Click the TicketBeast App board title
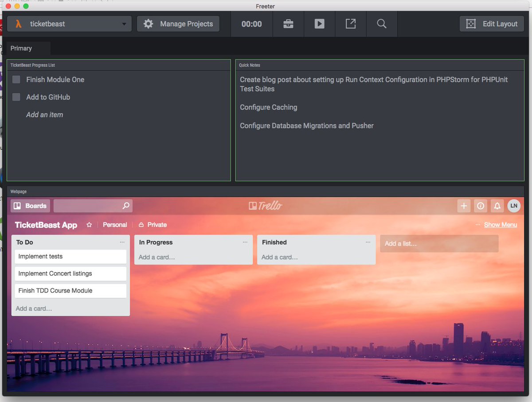 pos(46,225)
